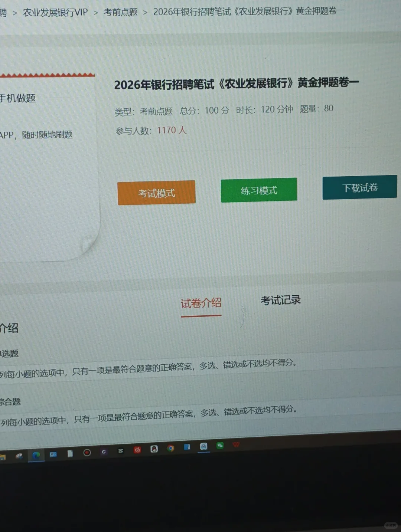Click breadcrumb 2026年银行招聘笔试《农业发展银行》黄金押题卷一
Screen dimensions: 401x532
pos(249,12)
